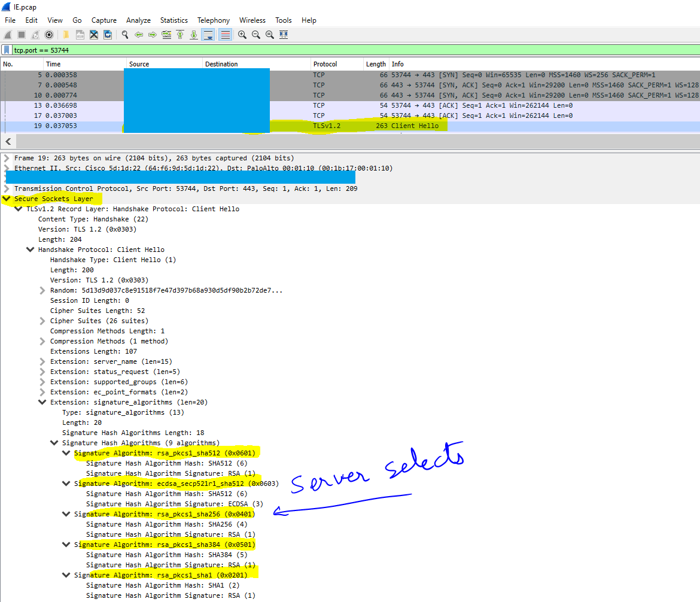Open the Telephony menu

[213, 20]
